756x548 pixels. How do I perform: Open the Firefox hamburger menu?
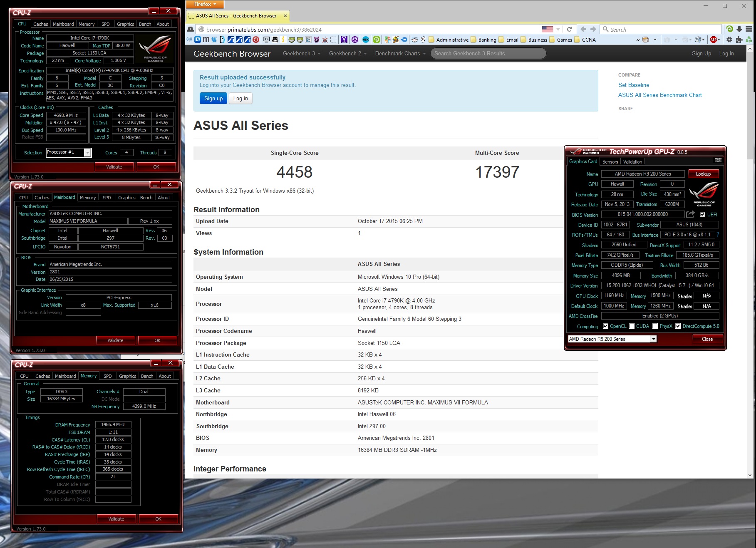pyautogui.click(x=749, y=29)
